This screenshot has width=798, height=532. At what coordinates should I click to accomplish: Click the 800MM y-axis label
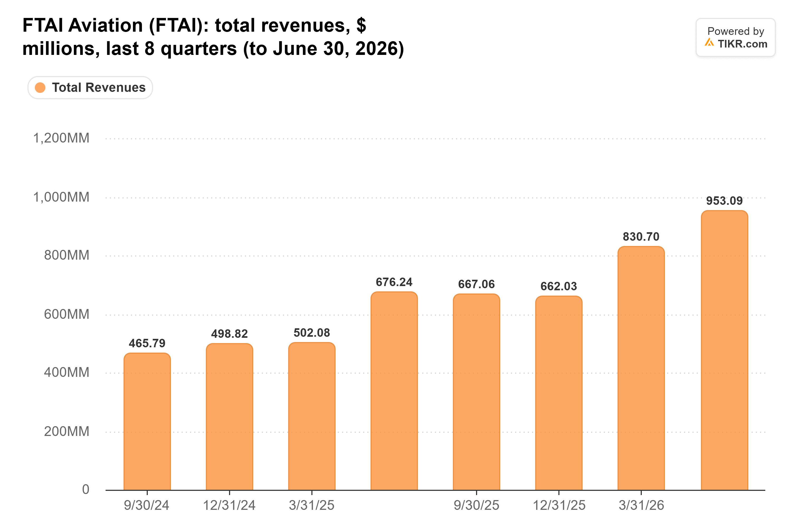67,255
